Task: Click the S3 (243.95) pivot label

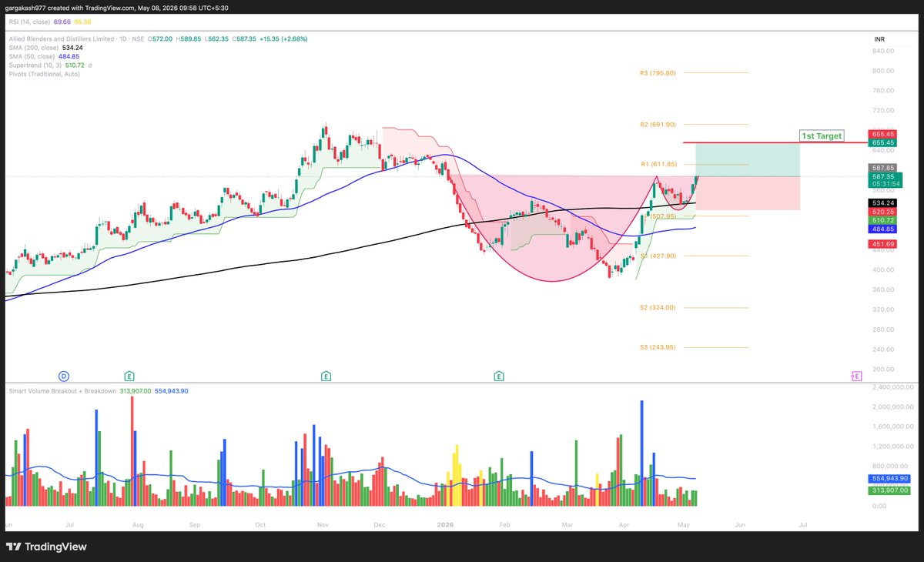Action: [x=658, y=347]
